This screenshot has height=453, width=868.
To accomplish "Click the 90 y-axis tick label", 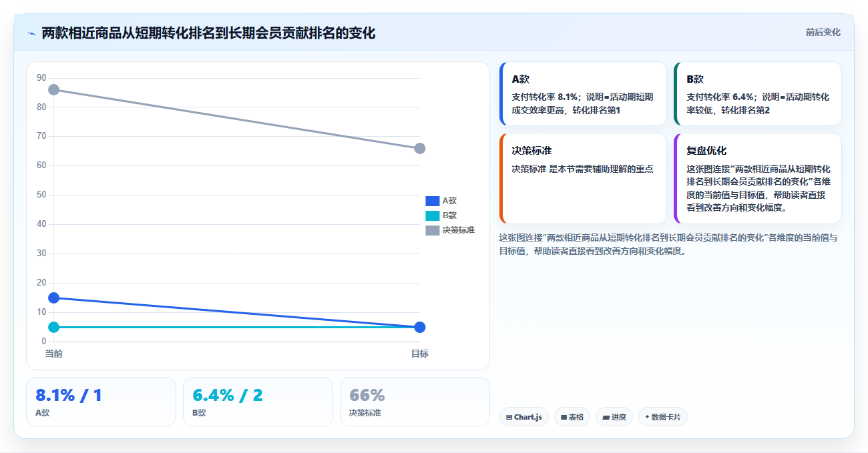I will (41, 78).
